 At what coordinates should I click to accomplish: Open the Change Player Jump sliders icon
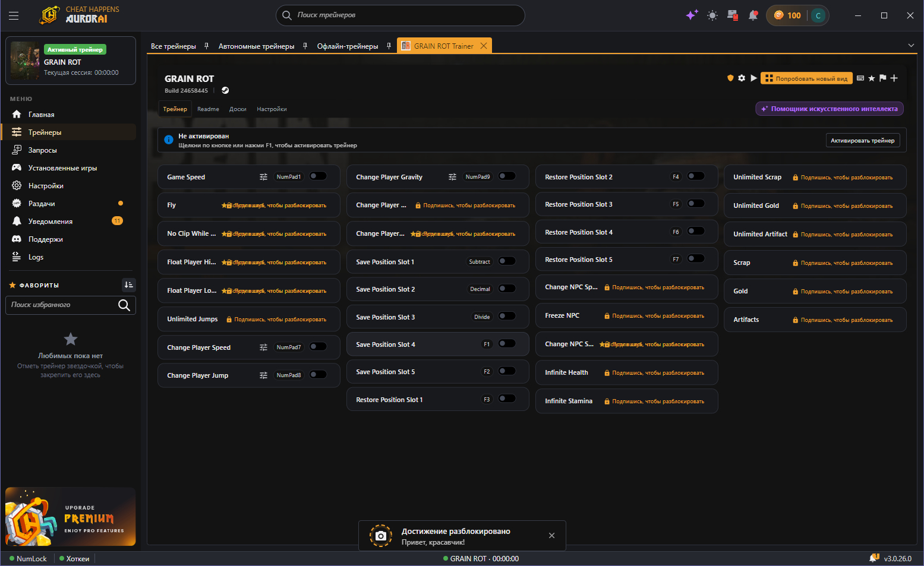coord(263,375)
